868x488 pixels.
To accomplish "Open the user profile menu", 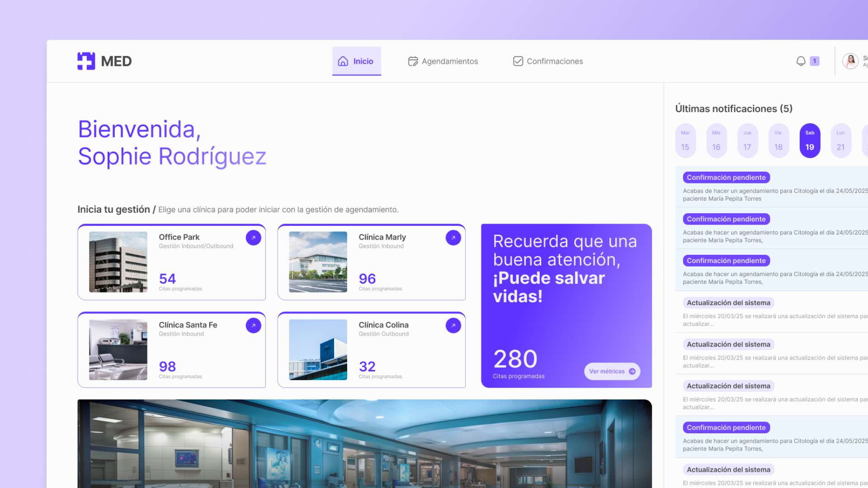I will [x=850, y=61].
